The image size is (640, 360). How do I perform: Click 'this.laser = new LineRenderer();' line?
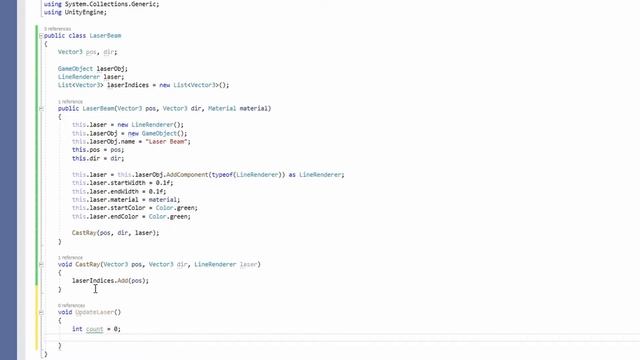point(128,124)
